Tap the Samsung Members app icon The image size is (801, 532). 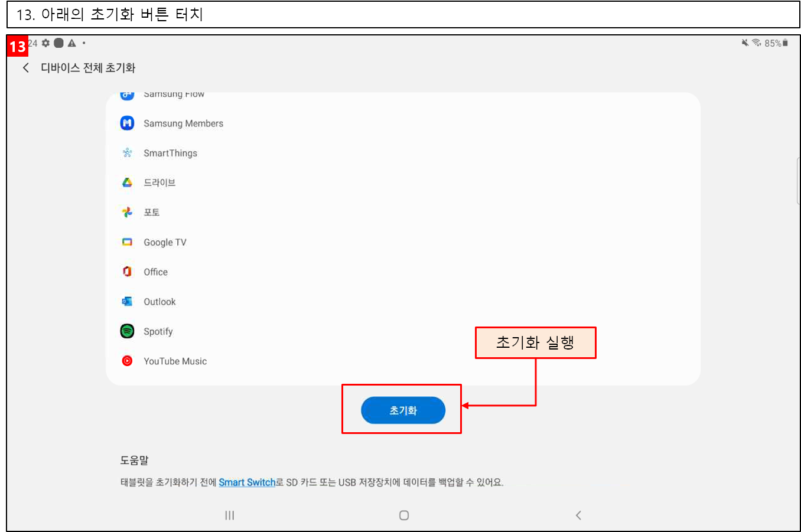[127, 123]
